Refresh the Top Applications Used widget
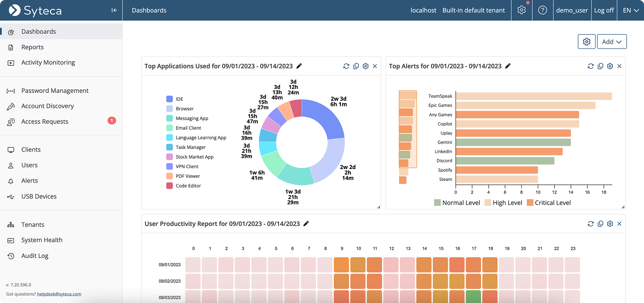The image size is (644, 303). (x=346, y=66)
